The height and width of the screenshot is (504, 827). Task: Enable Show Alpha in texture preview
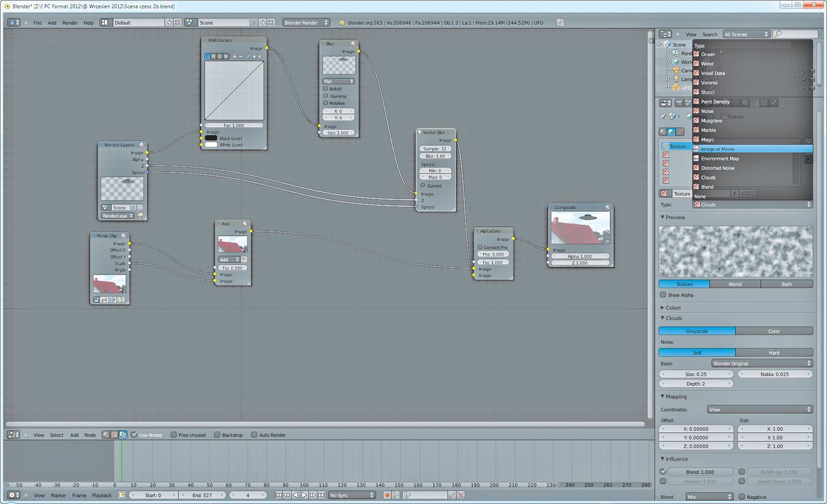point(663,295)
